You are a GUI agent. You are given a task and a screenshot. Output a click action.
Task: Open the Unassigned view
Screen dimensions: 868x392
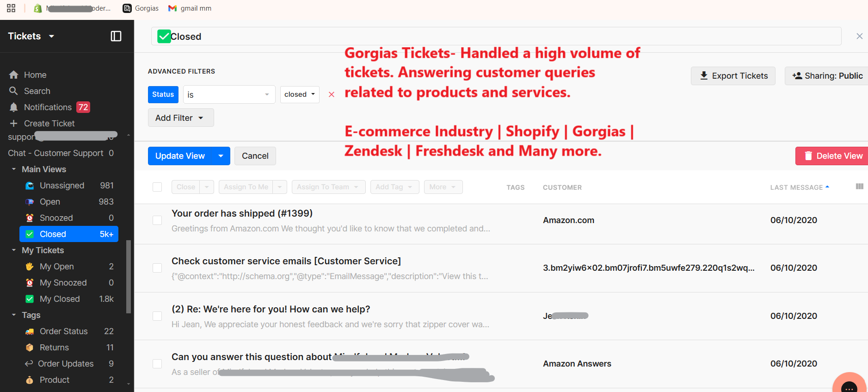[x=62, y=186]
